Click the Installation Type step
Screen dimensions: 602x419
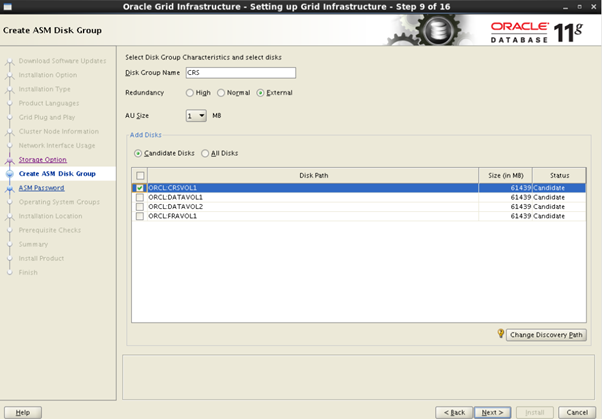tap(45, 89)
